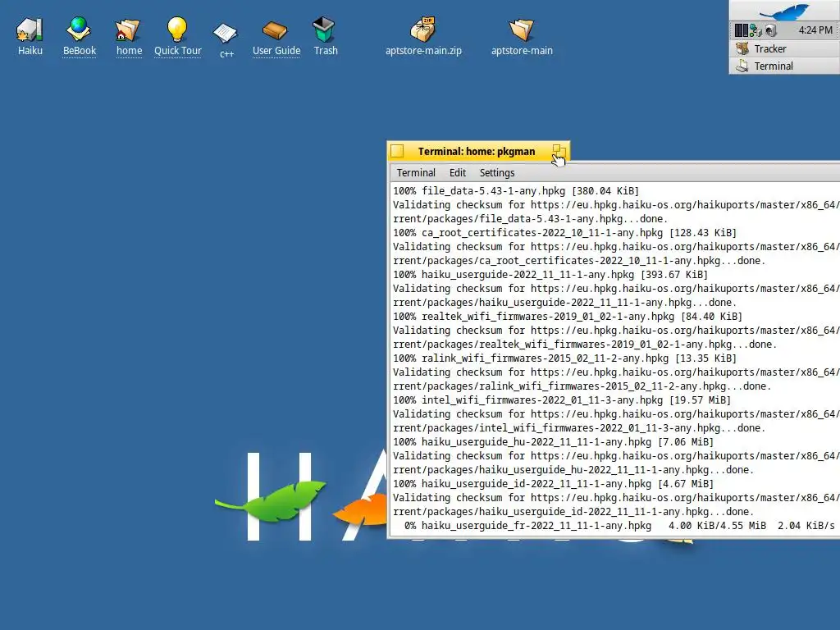Open the User Guide icon
Image resolution: width=840 pixels, height=630 pixels.
tap(276, 30)
